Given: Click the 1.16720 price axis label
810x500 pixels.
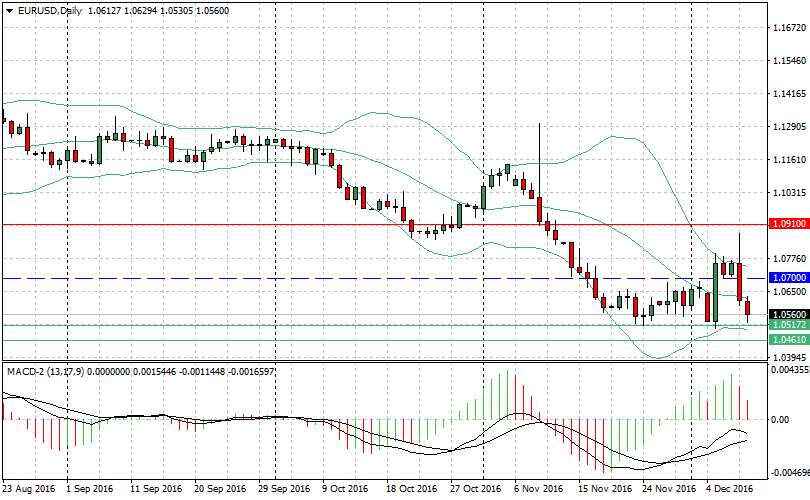Looking at the screenshot, I should [789, 29].
